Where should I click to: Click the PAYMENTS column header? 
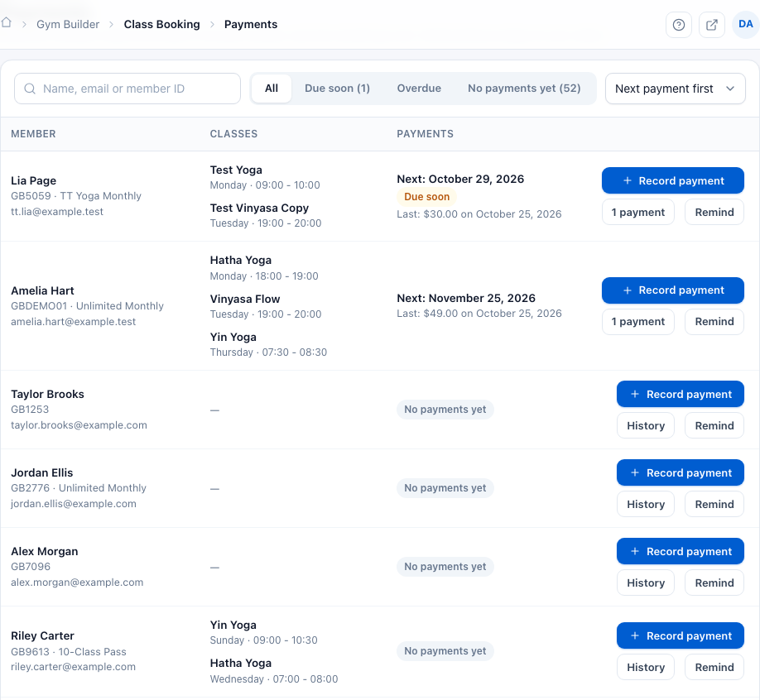pyautogui.click(x=425, y=134)
